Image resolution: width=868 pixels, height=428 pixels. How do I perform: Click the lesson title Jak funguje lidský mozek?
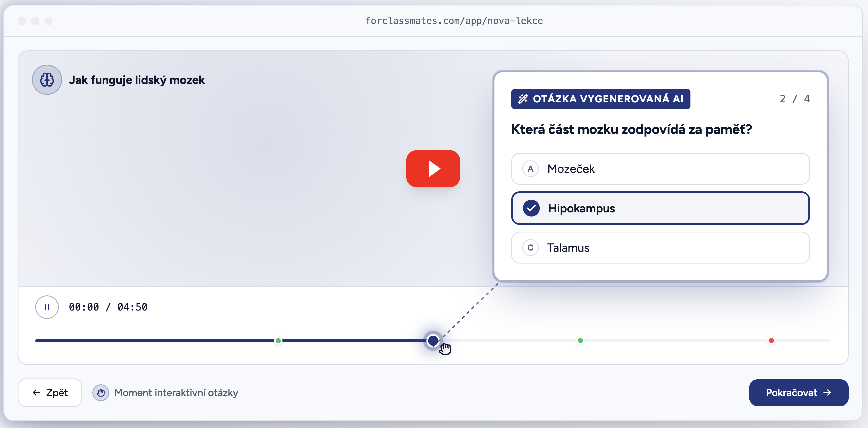[137, 80]
